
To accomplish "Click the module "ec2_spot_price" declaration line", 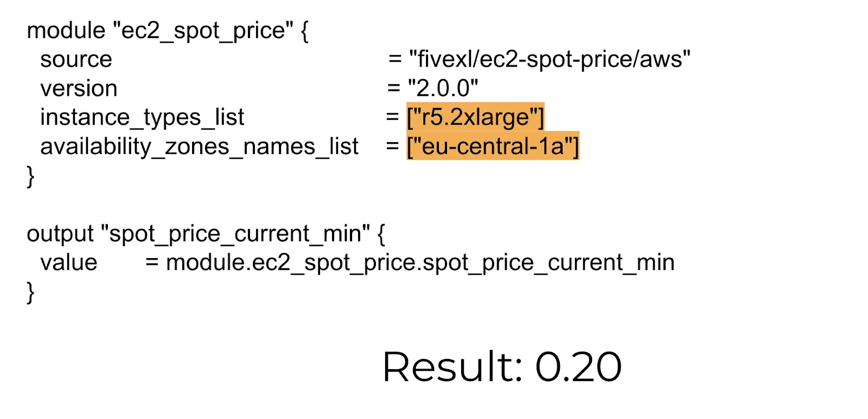I will (x=168, y=31).
